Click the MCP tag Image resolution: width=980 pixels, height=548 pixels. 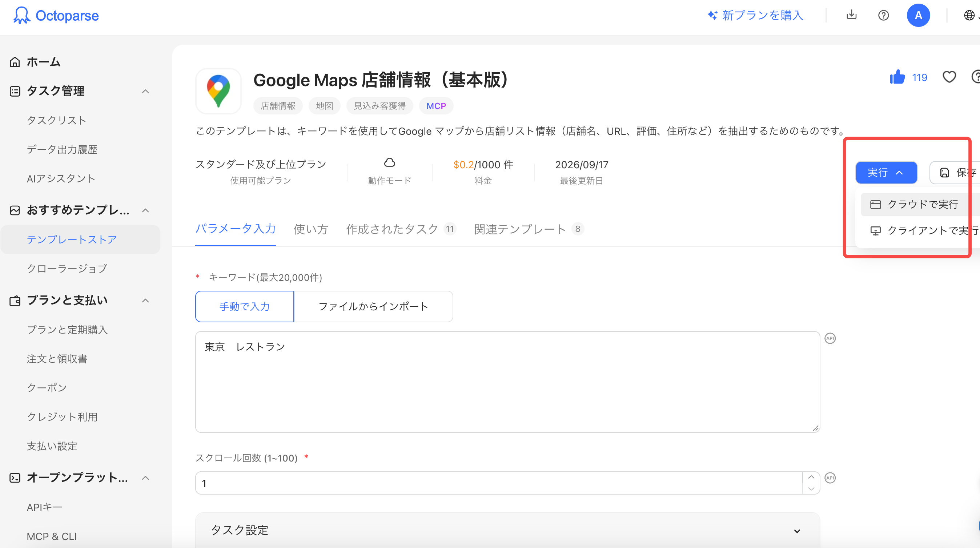(436, 106)
